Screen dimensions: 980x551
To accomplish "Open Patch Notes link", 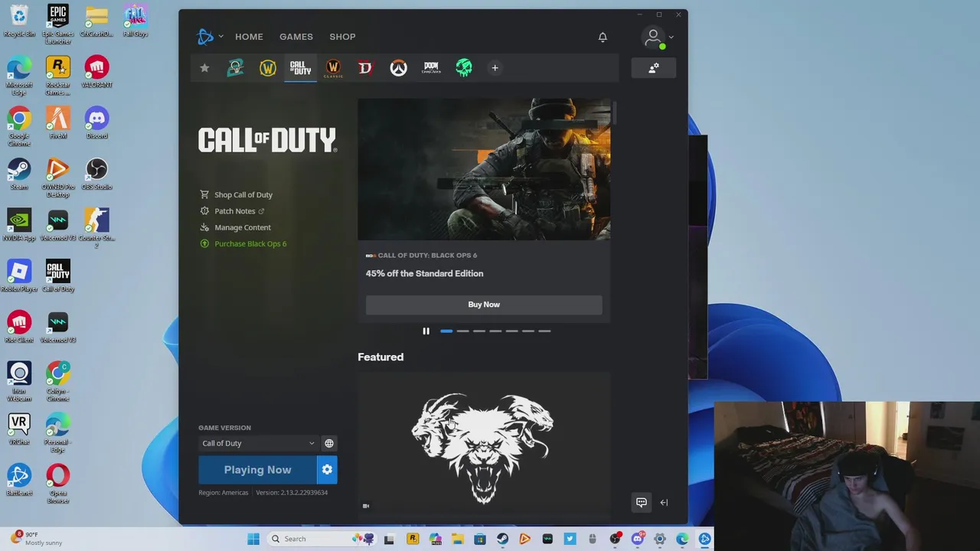I will tap(234, 211).
